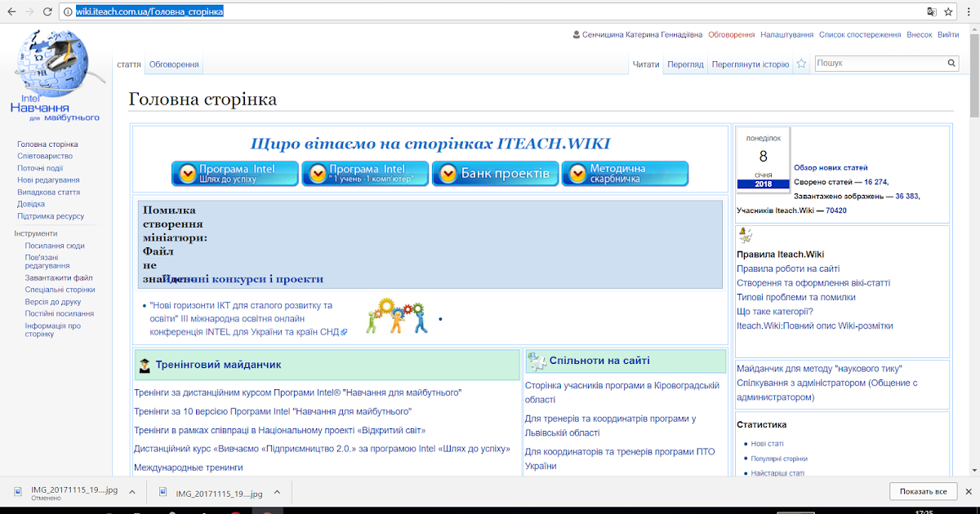Viewport: 980px width, 514px height.
Task: Click the magnifier search icon in Пошук box
Action: [x=951, y=63]
